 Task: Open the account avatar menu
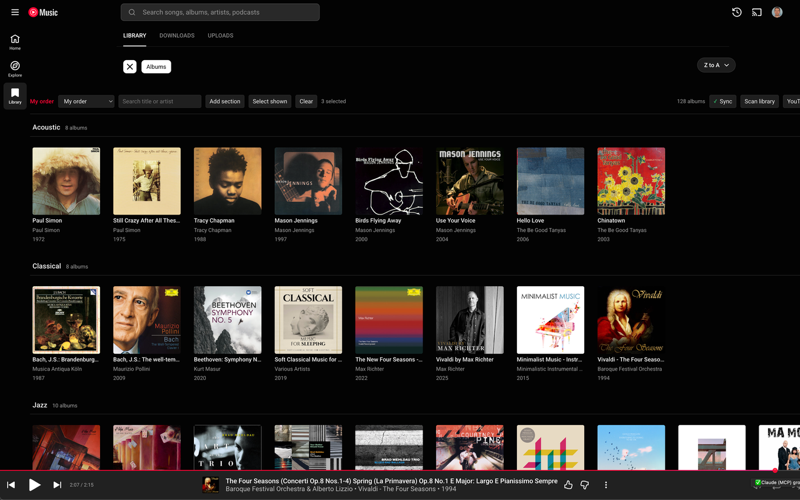[x=777, y=12]
